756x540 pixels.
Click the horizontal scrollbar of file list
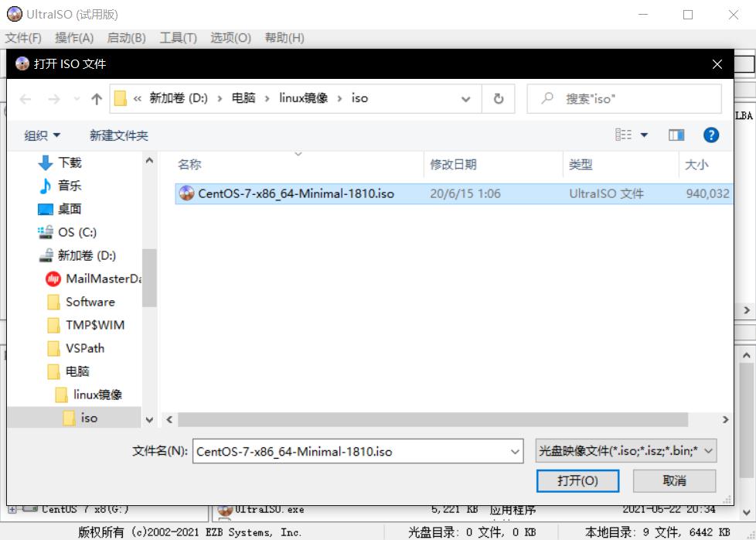[x=432, y=419]
